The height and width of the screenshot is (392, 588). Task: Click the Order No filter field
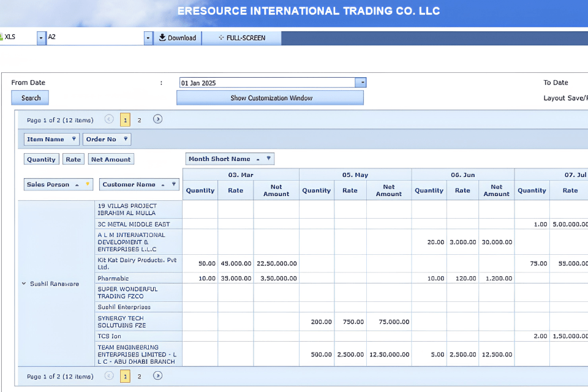coord(107,139)
